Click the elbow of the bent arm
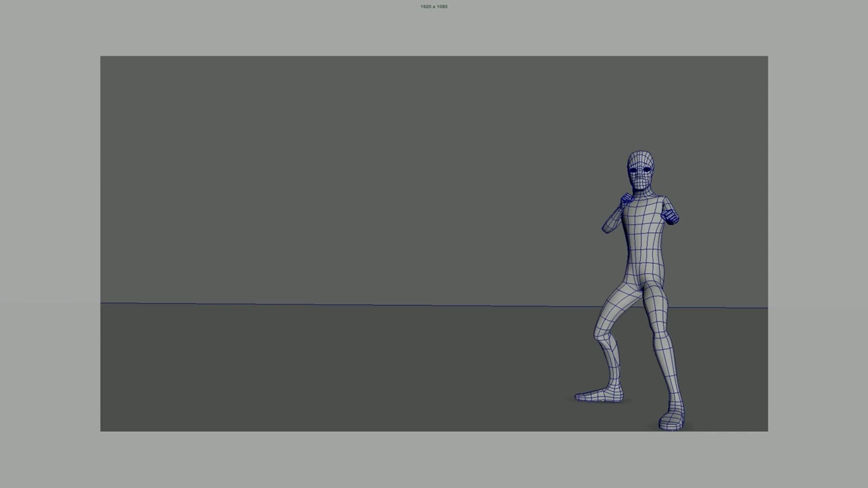Screen dimensions: 868x488 tap(606, 230)
